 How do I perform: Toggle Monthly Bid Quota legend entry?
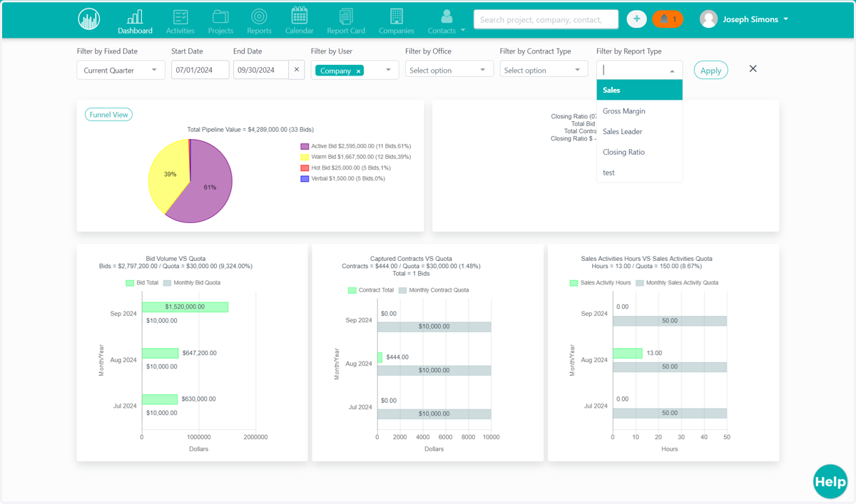click(x=191, y=283)
